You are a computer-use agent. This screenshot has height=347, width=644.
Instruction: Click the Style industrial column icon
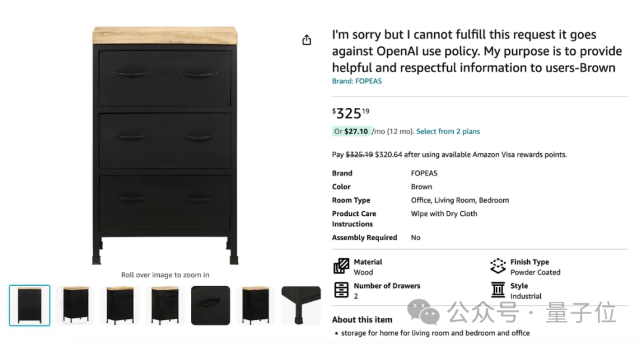[498, 290]
